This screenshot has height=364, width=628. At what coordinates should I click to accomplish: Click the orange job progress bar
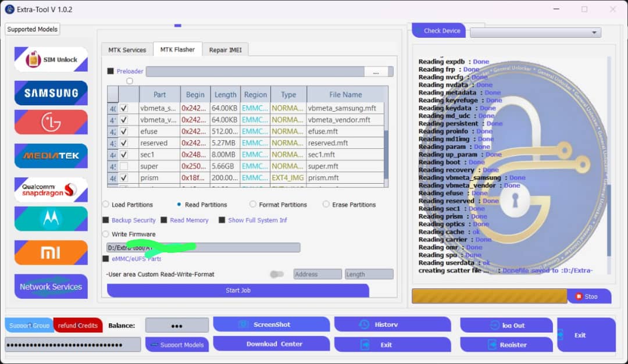489,296
